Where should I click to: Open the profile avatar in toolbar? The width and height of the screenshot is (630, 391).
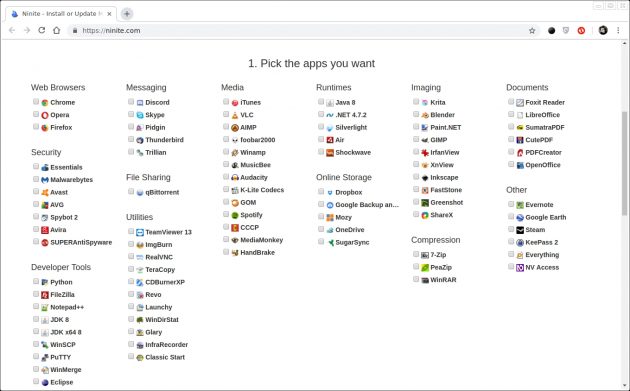603,31
